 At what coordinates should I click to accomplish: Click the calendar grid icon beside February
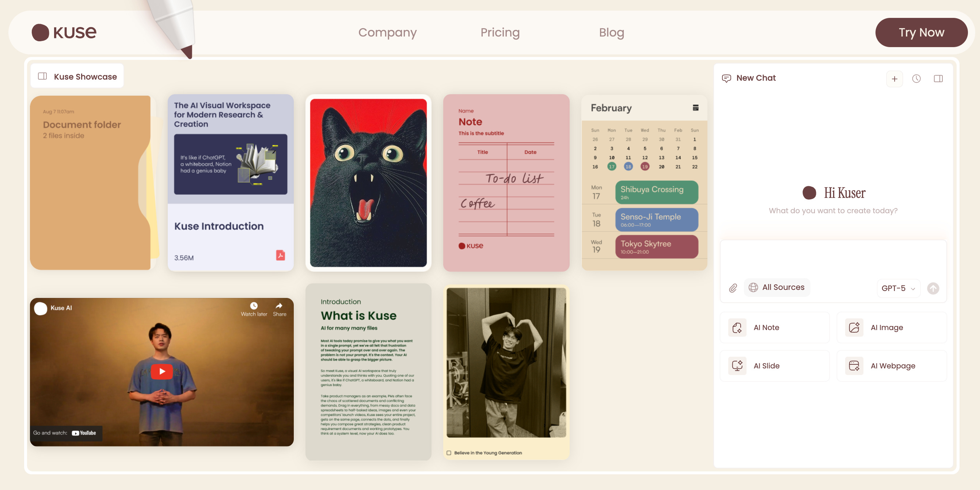(695, 108)
